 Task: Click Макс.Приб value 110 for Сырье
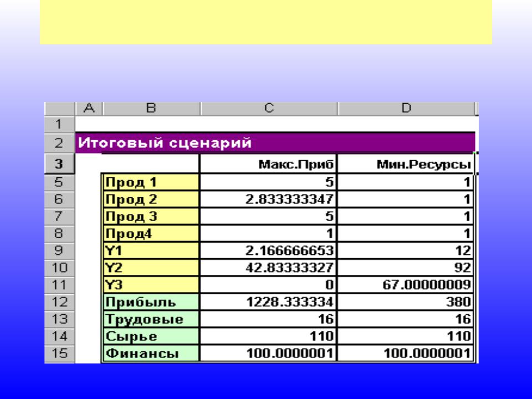tap(269, 336)
